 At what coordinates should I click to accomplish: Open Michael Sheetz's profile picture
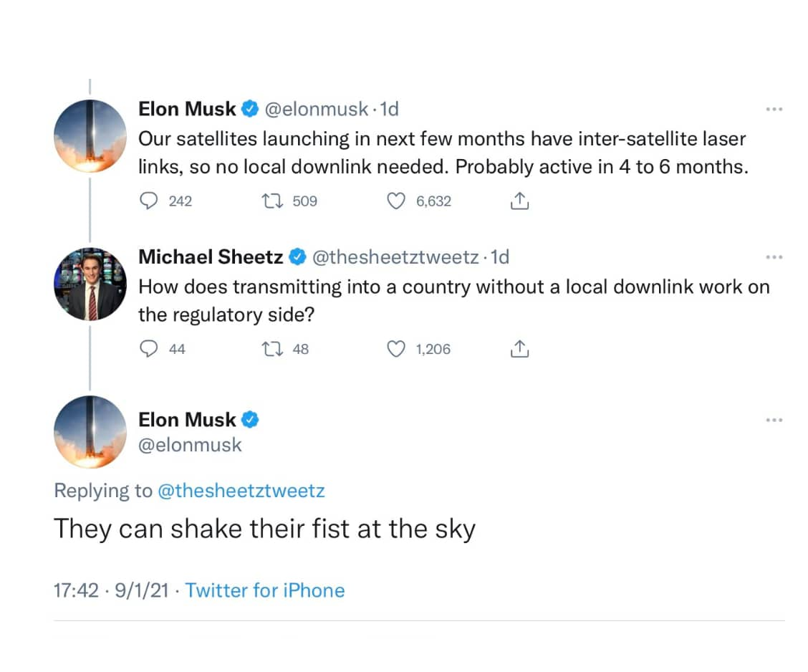coord(90,284)
